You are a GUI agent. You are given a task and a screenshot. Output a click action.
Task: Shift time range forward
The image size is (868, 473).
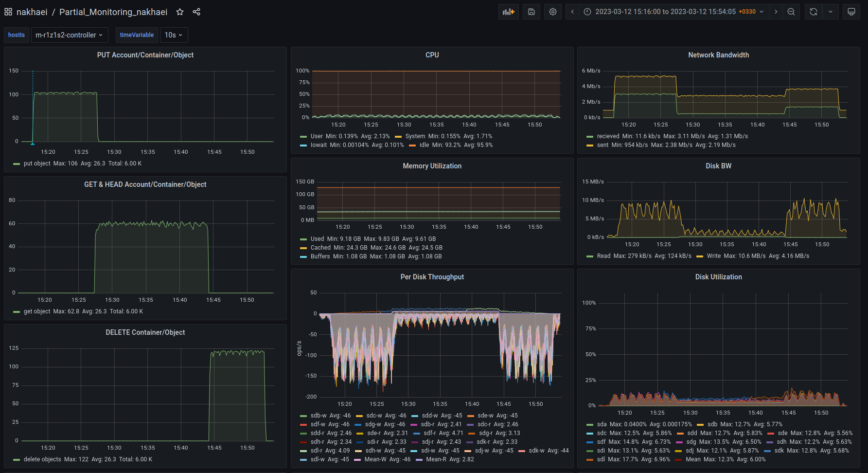[776, 12]
